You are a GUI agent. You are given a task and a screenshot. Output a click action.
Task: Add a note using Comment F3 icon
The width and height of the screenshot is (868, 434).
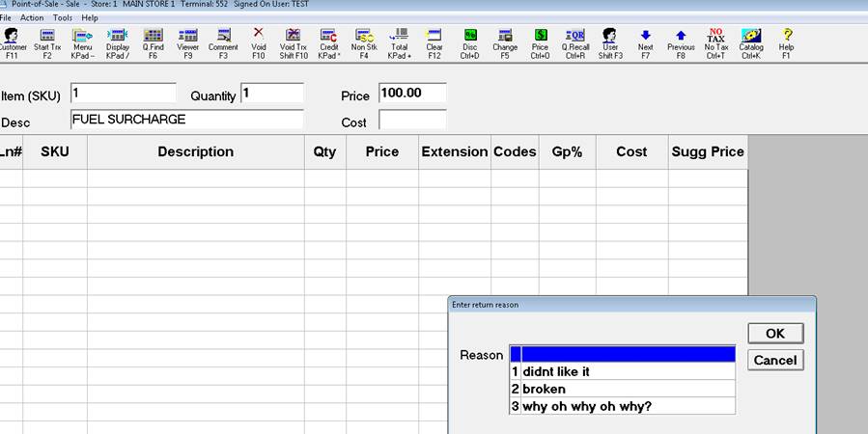223,43
